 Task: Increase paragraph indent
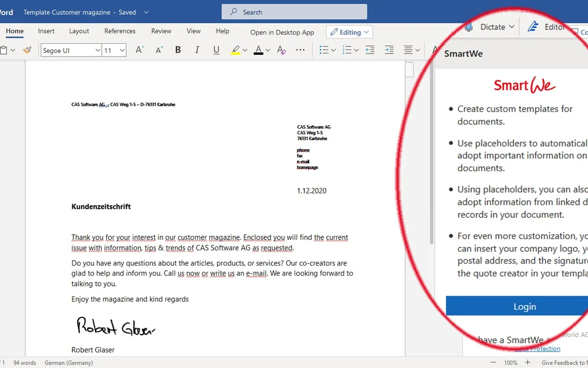[389, 50]
